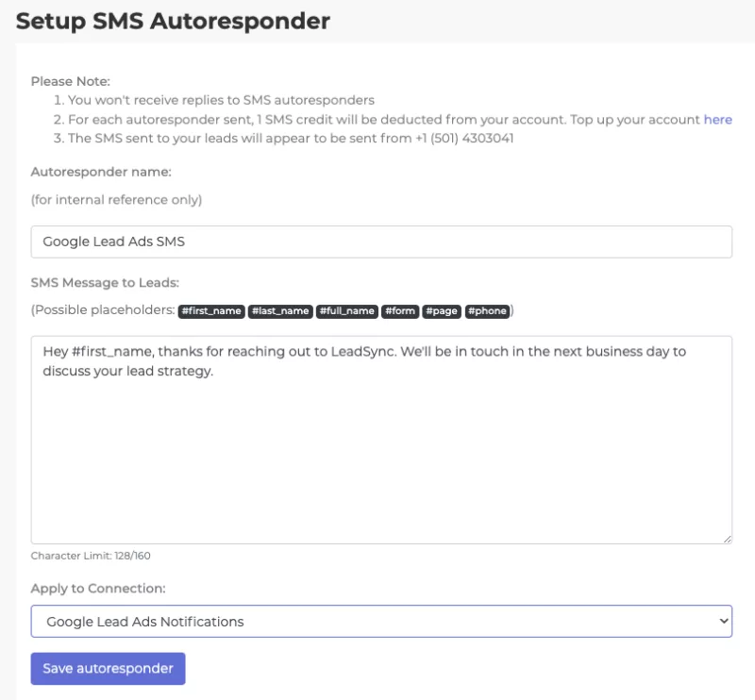Screen dimensions: 755x700
Task: Click the Setup SMS Autoresponder heading
Action: (174, 21)
